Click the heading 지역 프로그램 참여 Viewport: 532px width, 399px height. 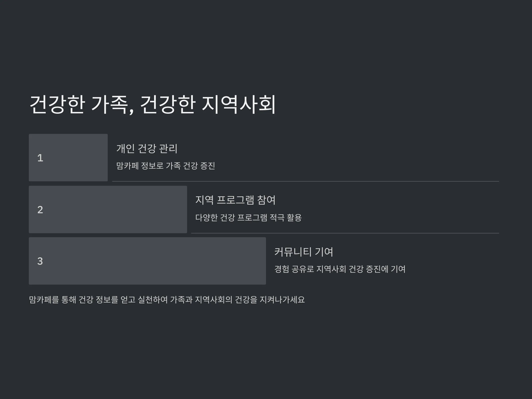pyautogui.click(x=235, y=200)
